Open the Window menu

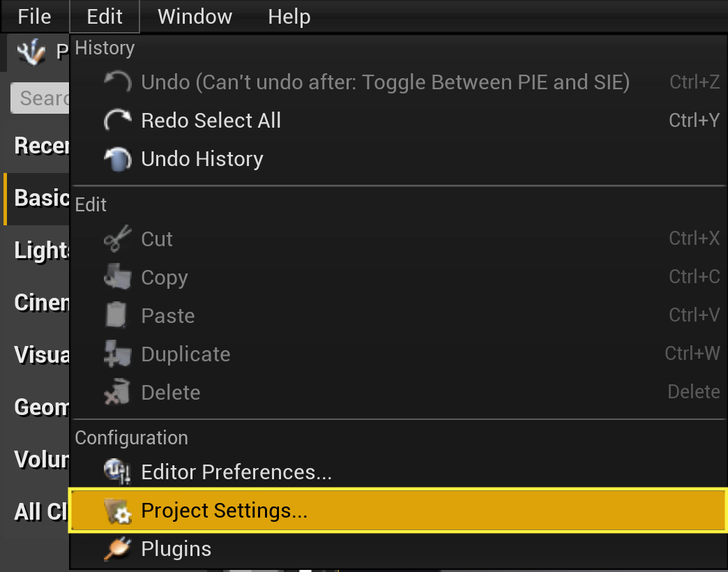pyautogui.click(x=195, y=16)
